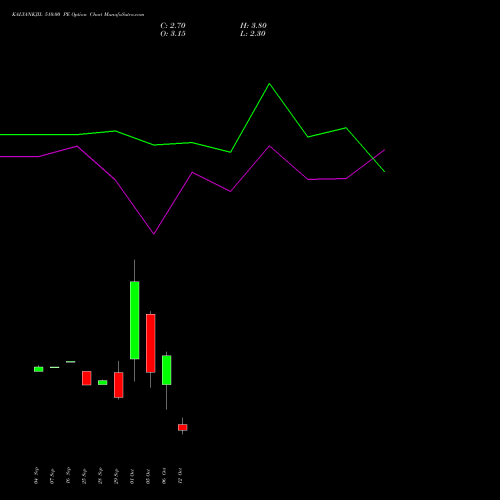Select the open value "O: 3.15"
The image size is (500, 500).
173,34
